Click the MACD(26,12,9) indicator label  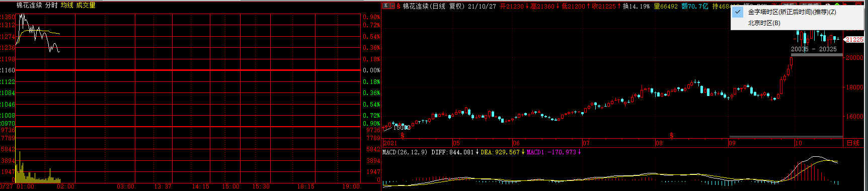(405, 152)
